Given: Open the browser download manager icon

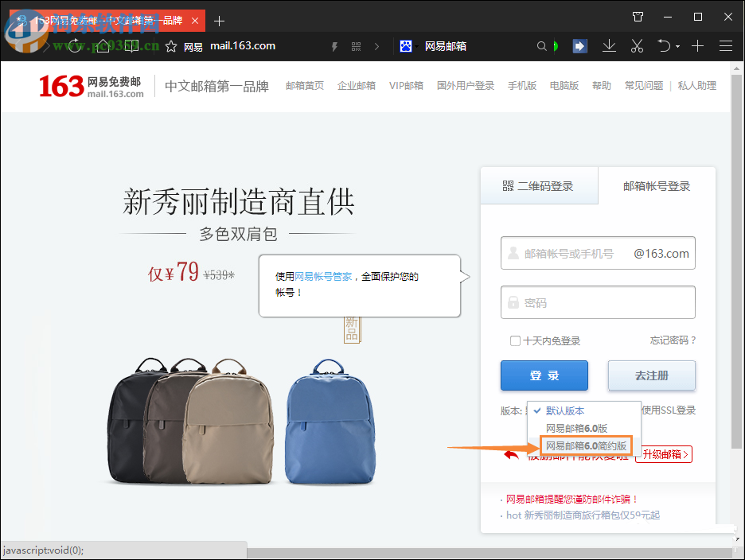Looking at the screenshot, I should (x=608, y=46).
